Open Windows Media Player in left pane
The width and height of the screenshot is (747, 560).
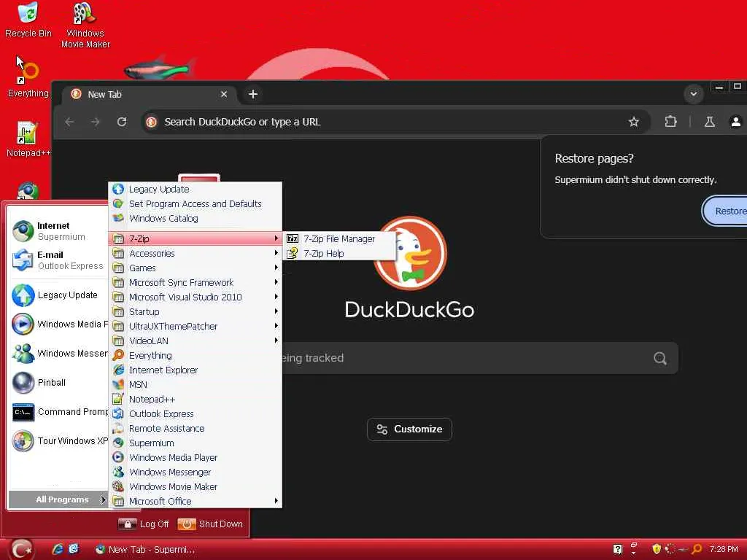[58, 324]
